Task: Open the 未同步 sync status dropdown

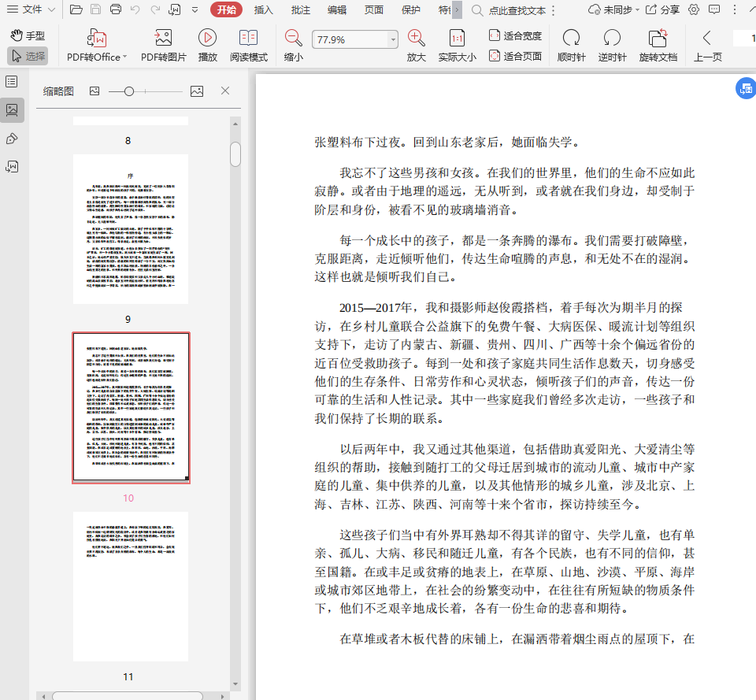Action: pos(613,9)
